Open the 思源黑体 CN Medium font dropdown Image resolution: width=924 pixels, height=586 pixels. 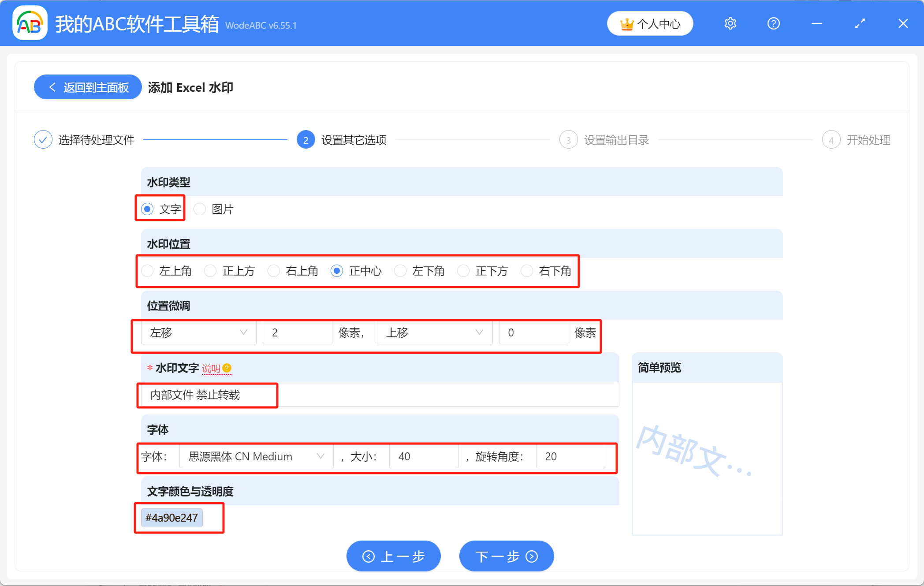pos(256,456)
